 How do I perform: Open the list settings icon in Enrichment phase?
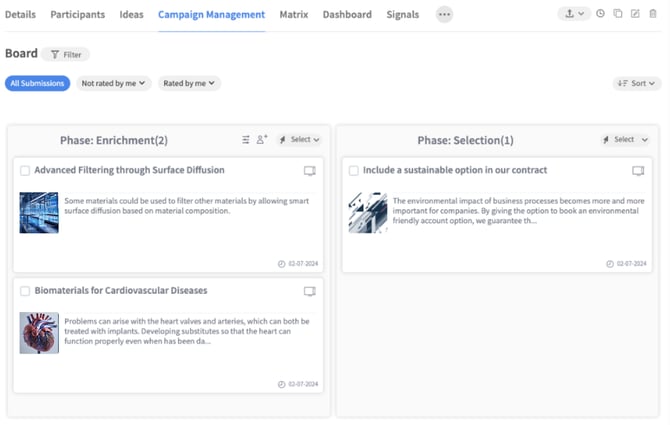[246, 140]
